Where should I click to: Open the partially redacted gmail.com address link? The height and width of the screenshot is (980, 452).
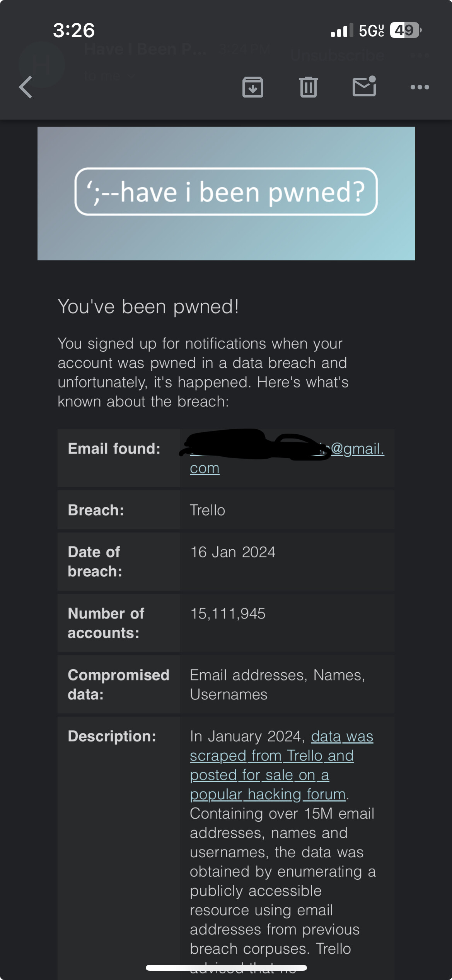tap(358, 449)
